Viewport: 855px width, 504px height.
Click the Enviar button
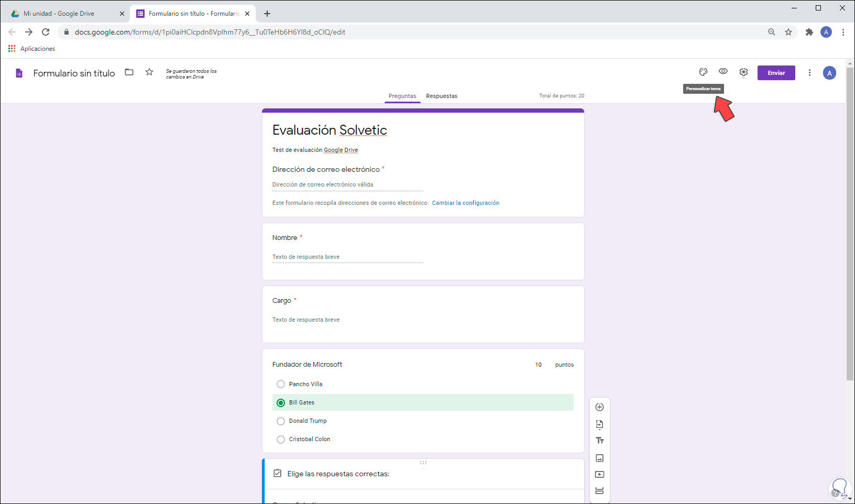[x=776, y=73]
